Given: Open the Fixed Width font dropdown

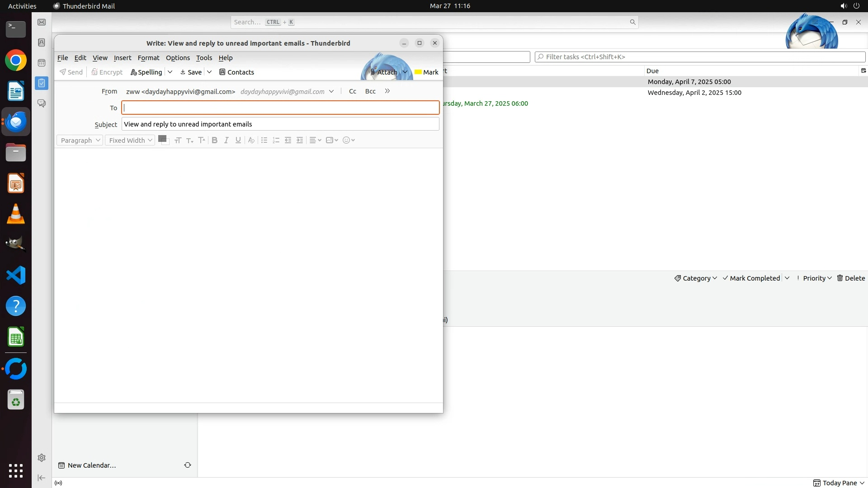Looking at the screenshot, I should tap(130, 140).
